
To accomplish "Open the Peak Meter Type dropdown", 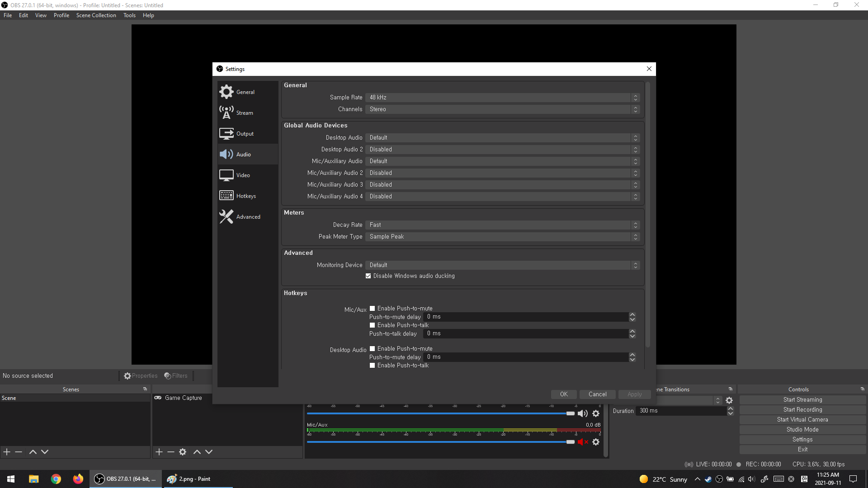I will coord(502,237).
